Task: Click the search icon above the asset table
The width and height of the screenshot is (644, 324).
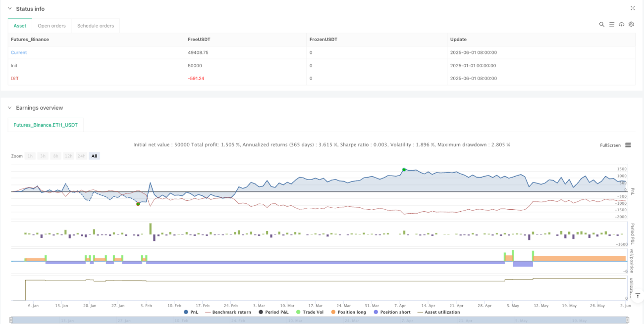Action: (602, 24)
